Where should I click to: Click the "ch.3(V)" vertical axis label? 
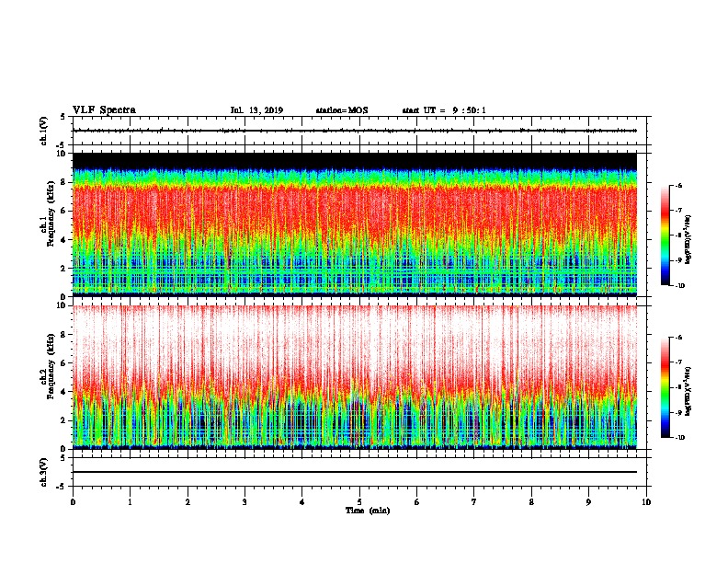tap(43, 472)
